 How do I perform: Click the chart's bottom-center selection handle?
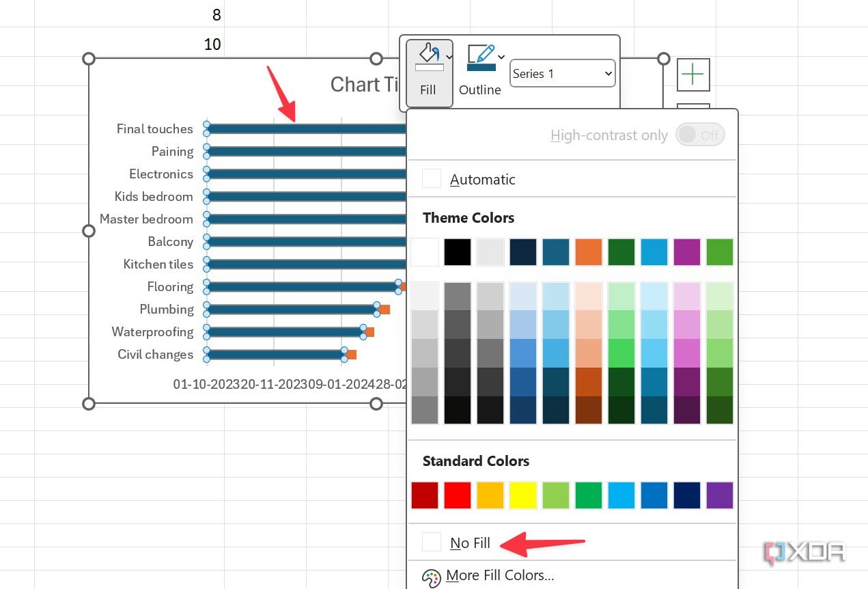point(376,404)
